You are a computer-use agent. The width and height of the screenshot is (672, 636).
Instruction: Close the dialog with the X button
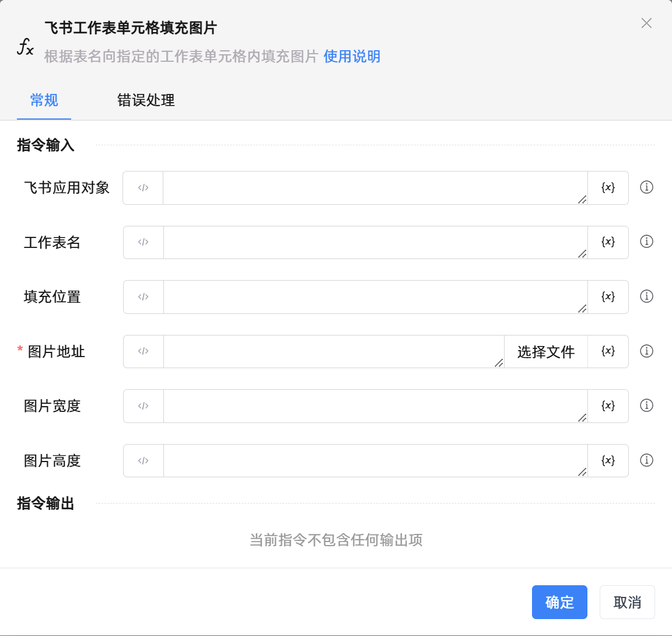(x=646, y=23)
